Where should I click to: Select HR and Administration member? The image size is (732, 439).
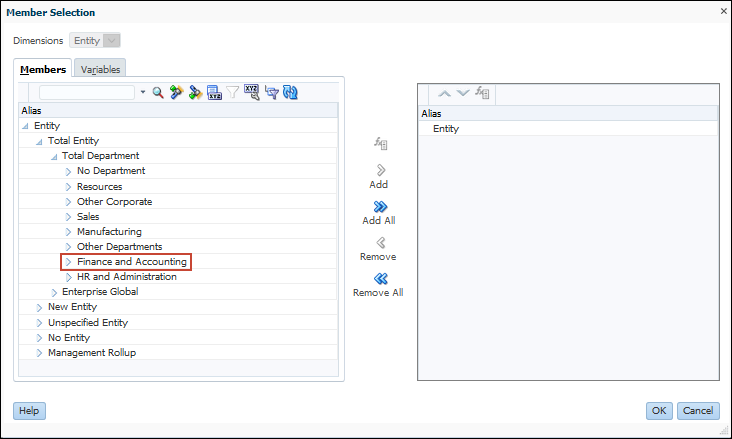pyautogui.click(x=127, y=276)
